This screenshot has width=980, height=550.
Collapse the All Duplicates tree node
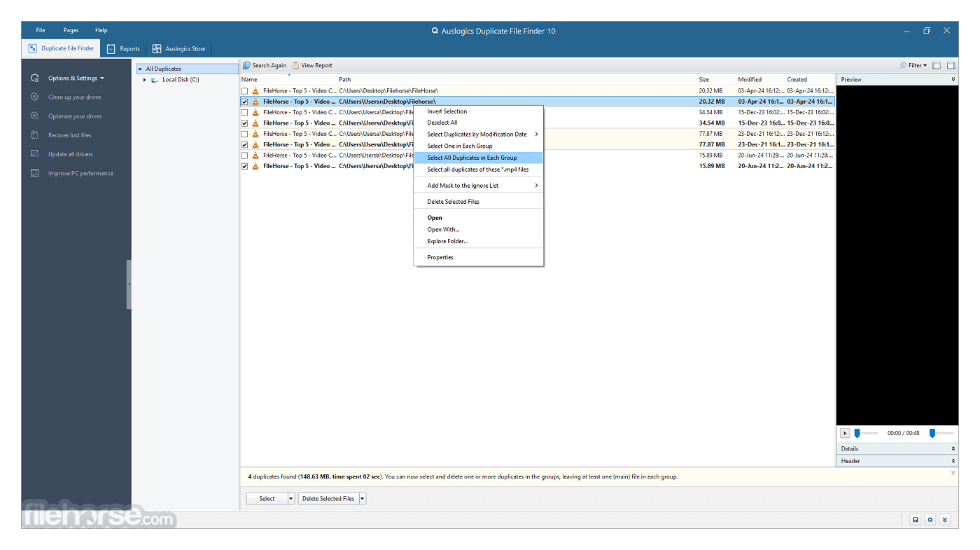140,69
